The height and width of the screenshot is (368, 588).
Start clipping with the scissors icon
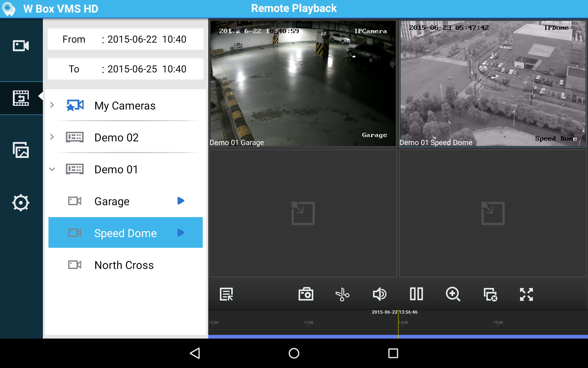(342, 294)
